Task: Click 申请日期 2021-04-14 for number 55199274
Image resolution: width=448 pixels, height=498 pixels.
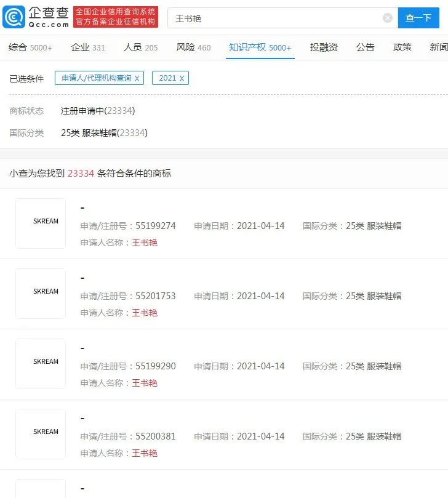Action: point(239,226)
